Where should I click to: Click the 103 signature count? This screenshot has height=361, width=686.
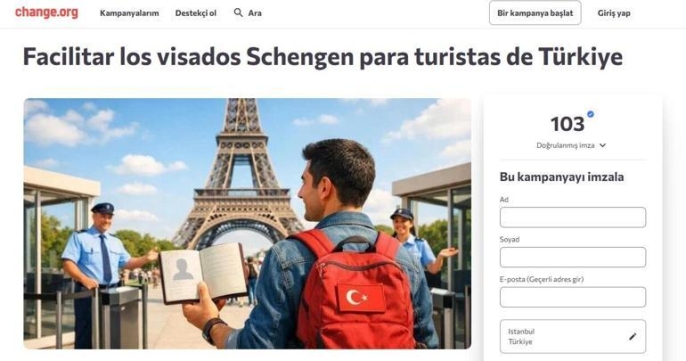(567, 124)
